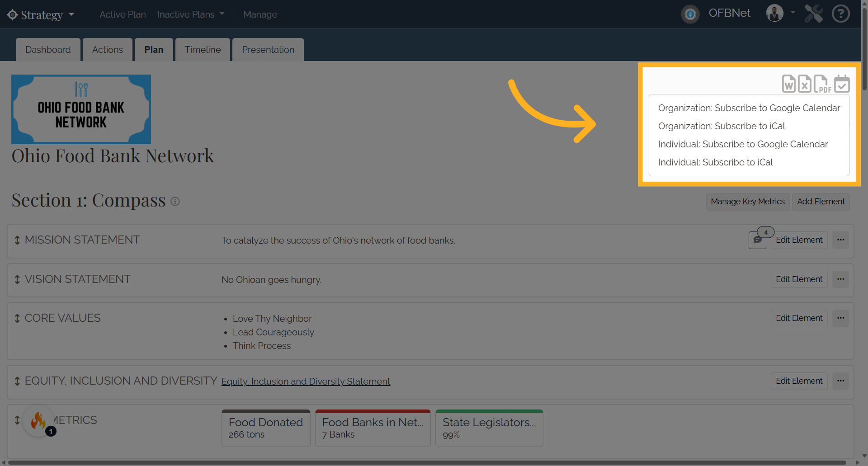This screenshot has height=466, width=868.
Task: Export plan as PDF file
Action: click(822, 84)
